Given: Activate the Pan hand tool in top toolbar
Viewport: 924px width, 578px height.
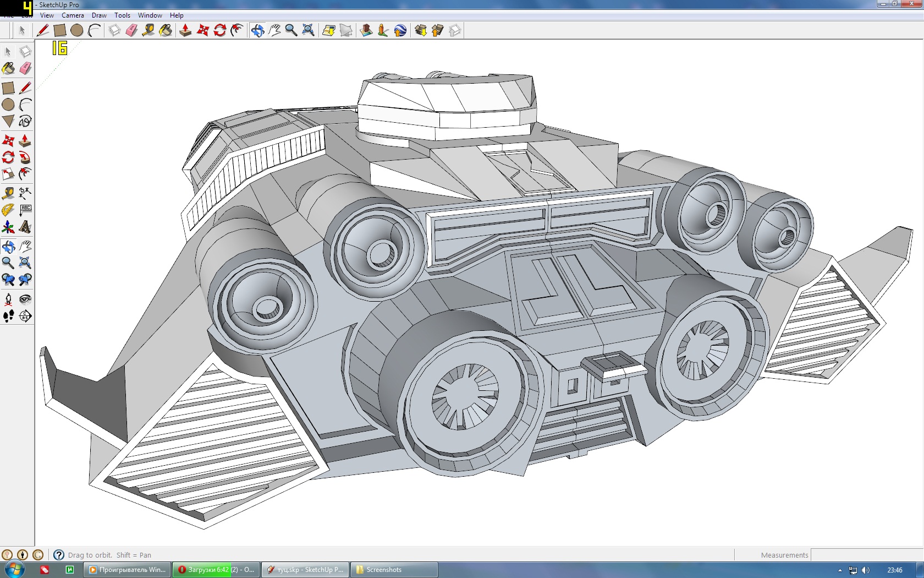Looking at the screenshot, I should point(274,30).
